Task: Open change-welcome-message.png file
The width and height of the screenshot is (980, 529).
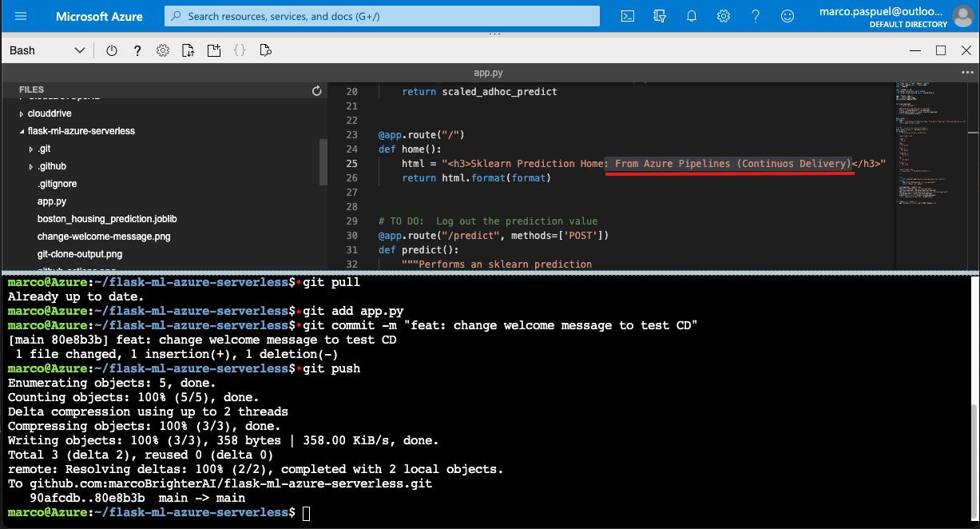Action: [104, 237]
